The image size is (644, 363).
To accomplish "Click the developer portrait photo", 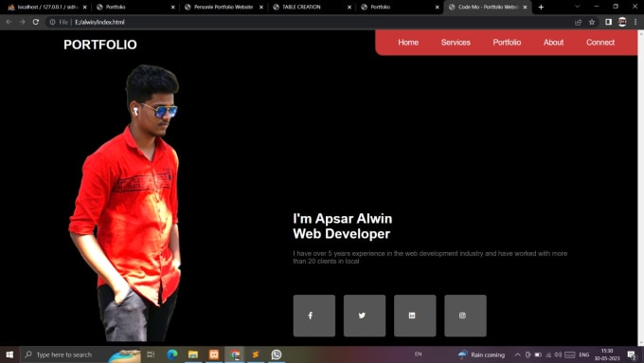I will (126, 203).
